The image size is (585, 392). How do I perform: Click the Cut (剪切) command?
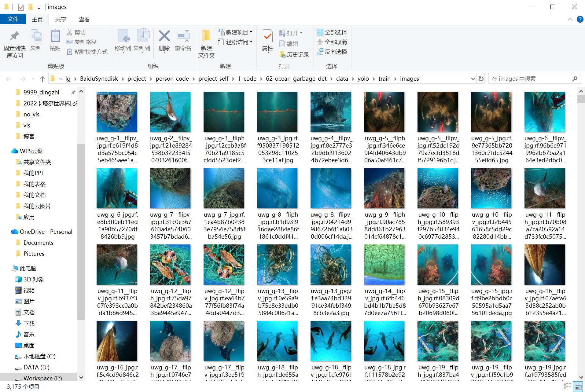(x=76, y=32)
